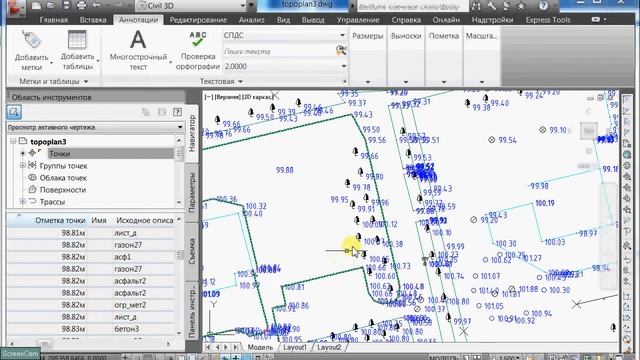Select the огр_мет2 point row
The image size is (640, 360).
[x=91, y=305]
